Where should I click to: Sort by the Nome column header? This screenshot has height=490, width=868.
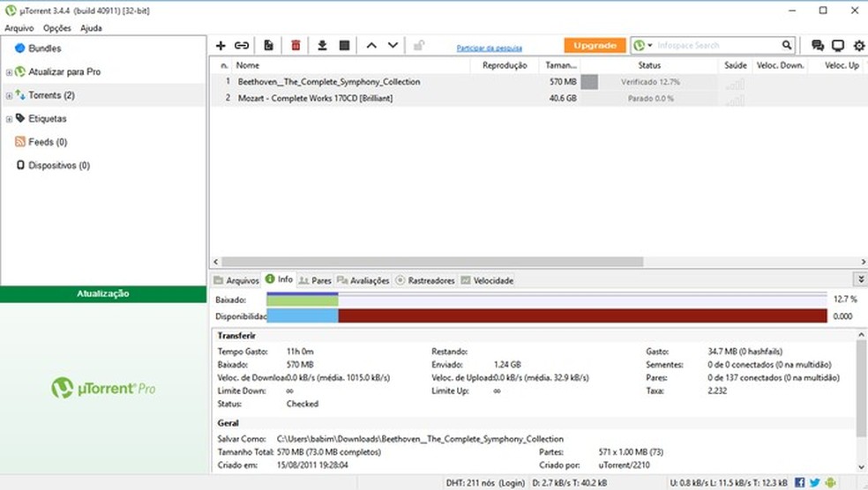[351, 65]
